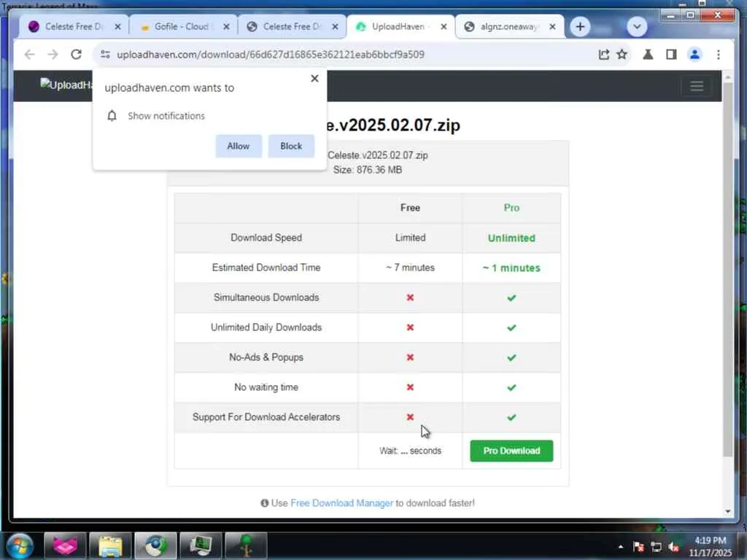Click red X for Download Accelerators support
The width and height of the screenshot is (747, 560).
[x=410, y=417]
